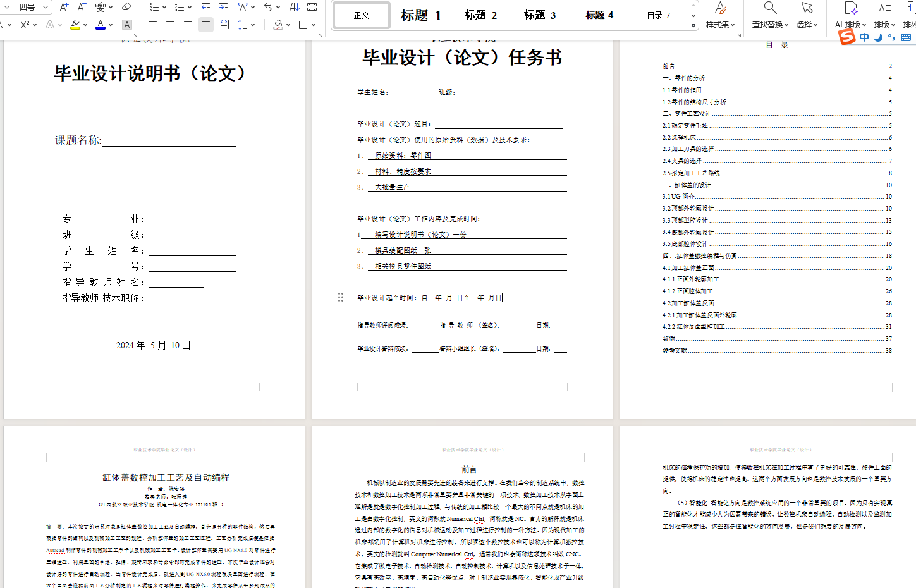This screenshot has height=588, width=916.
Task: Select 正文 style
Action: (x=362, y=15)
